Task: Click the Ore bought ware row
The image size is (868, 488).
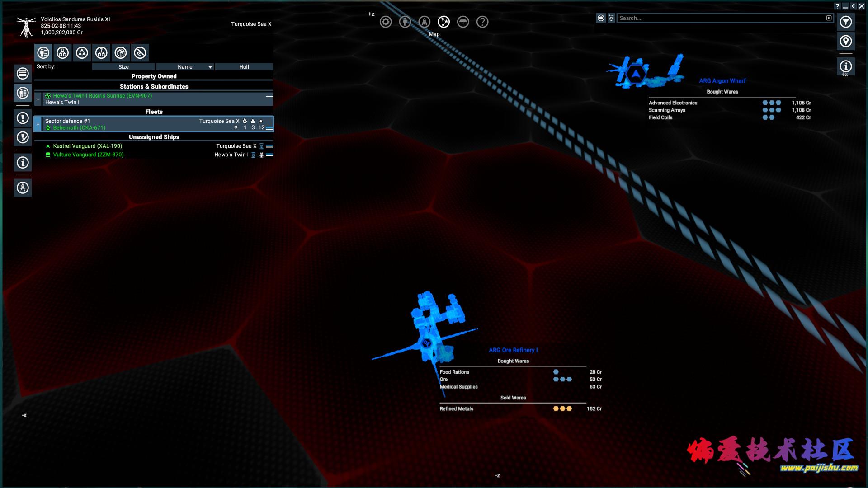Action: click(x=520, y=380)
